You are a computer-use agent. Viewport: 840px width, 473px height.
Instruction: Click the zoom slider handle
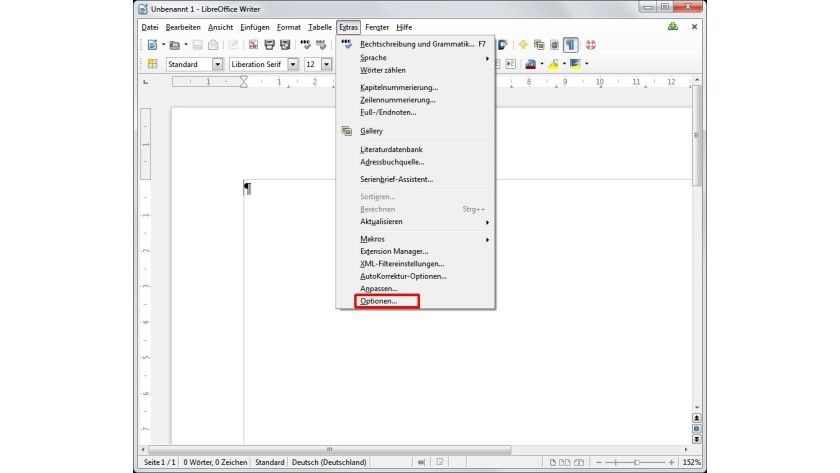pos(636,462)
